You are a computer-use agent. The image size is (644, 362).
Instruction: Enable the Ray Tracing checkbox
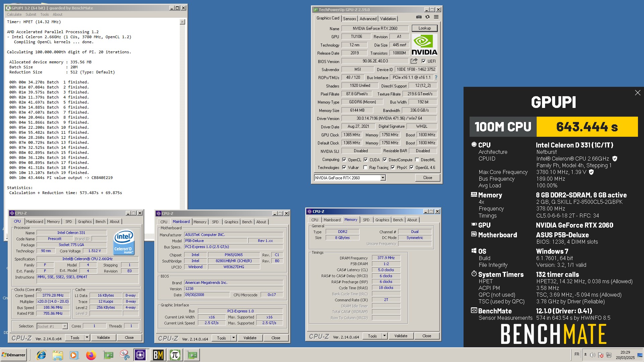pyautogui.click(x=365, y=168)
